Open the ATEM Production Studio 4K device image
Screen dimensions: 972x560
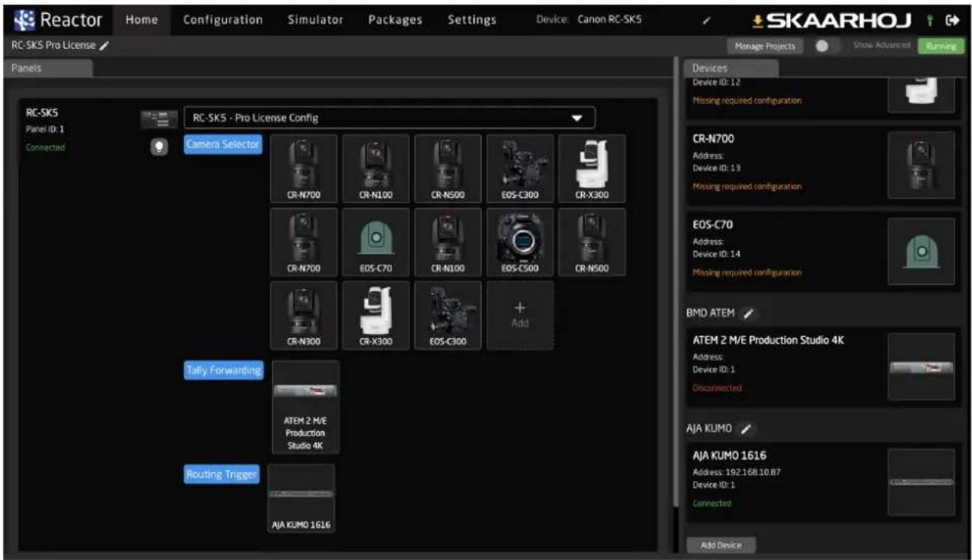pyautogui.click(x=921, y=366)
